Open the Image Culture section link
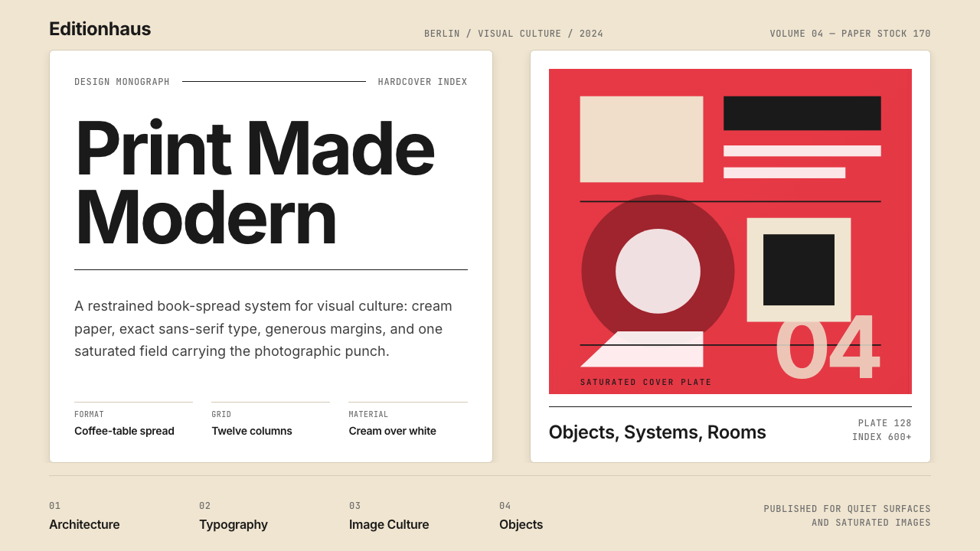This screenshot has width=980, height=551. click(389, 525)
